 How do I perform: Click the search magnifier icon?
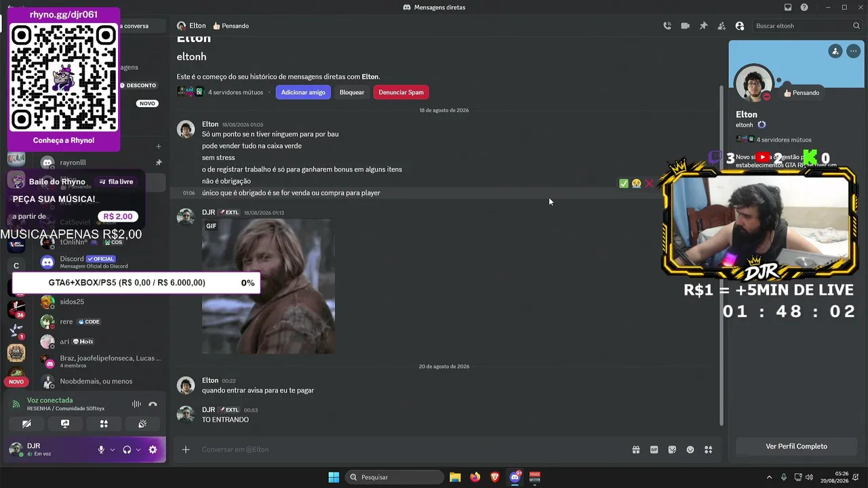point(856,26)
